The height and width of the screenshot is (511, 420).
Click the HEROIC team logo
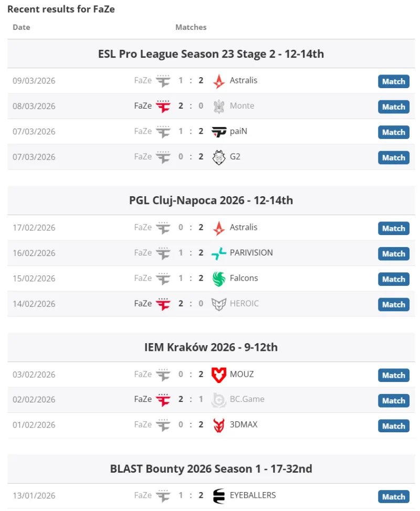pos(218,304)
